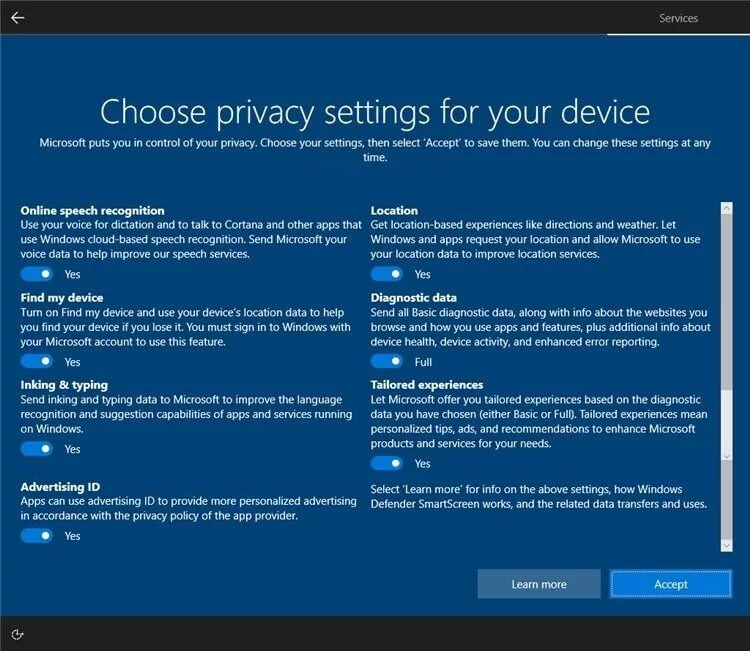Disable the Find my device toggle

tap(36, 362)
